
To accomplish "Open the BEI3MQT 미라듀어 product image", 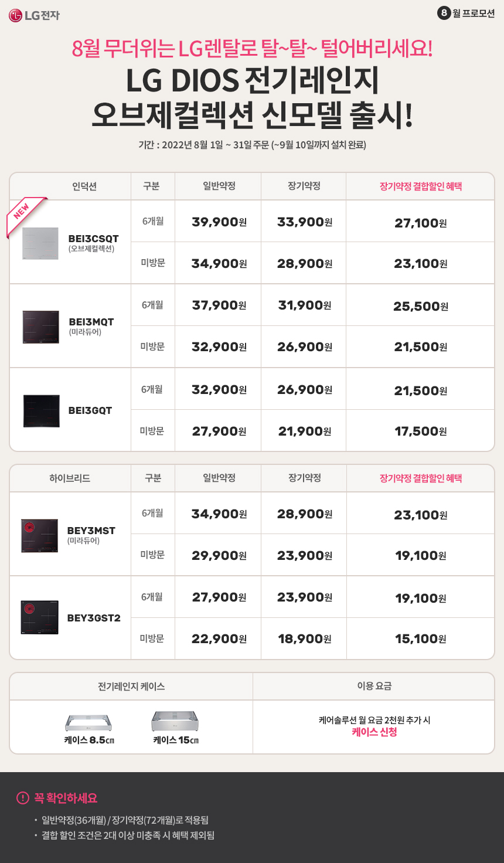I will click(x=41, y=327).
